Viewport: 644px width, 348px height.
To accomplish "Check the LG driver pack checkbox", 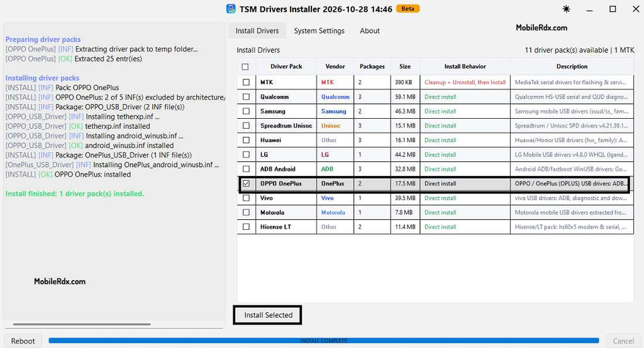I will click(246, 155).
